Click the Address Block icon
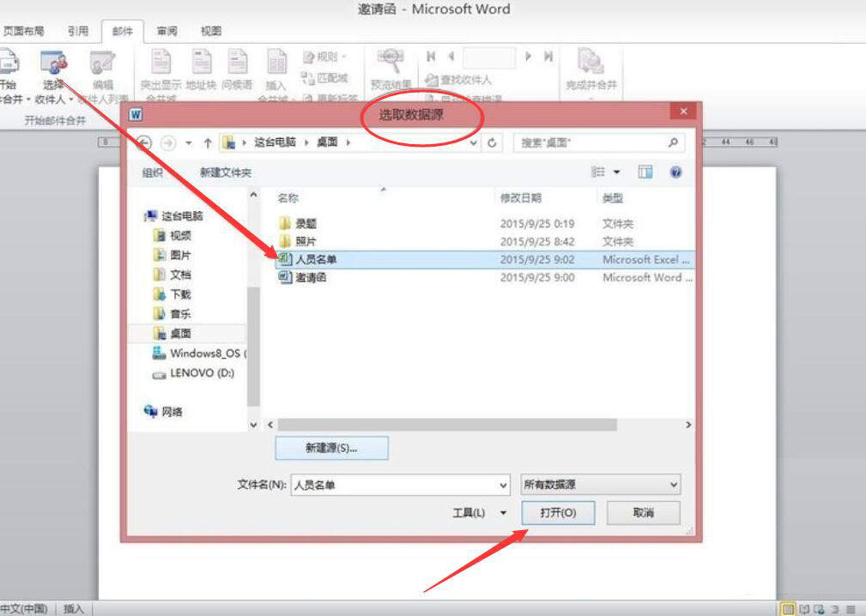 (x=201, y=62)
